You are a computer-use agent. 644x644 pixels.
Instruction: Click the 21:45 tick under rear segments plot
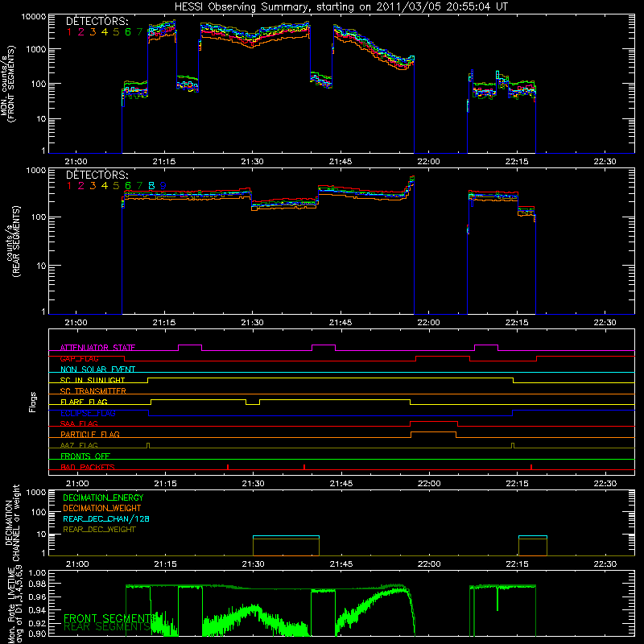tap(341, 323)
